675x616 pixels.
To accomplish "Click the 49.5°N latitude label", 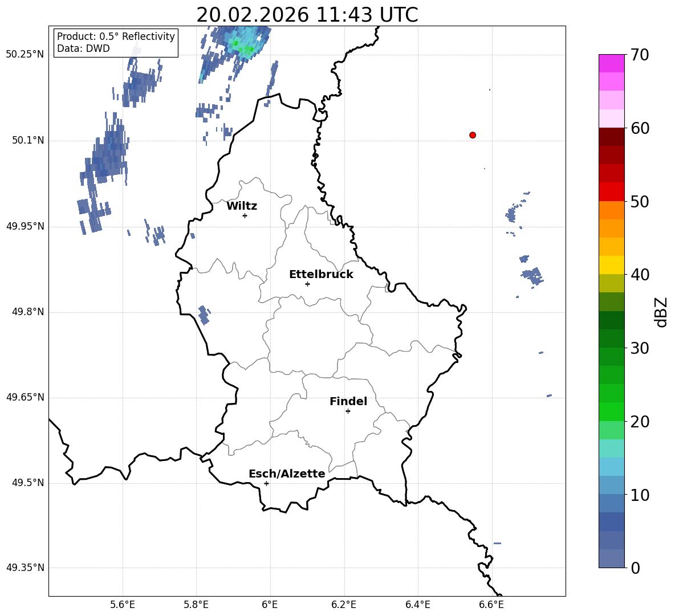I will coord(28,483).
